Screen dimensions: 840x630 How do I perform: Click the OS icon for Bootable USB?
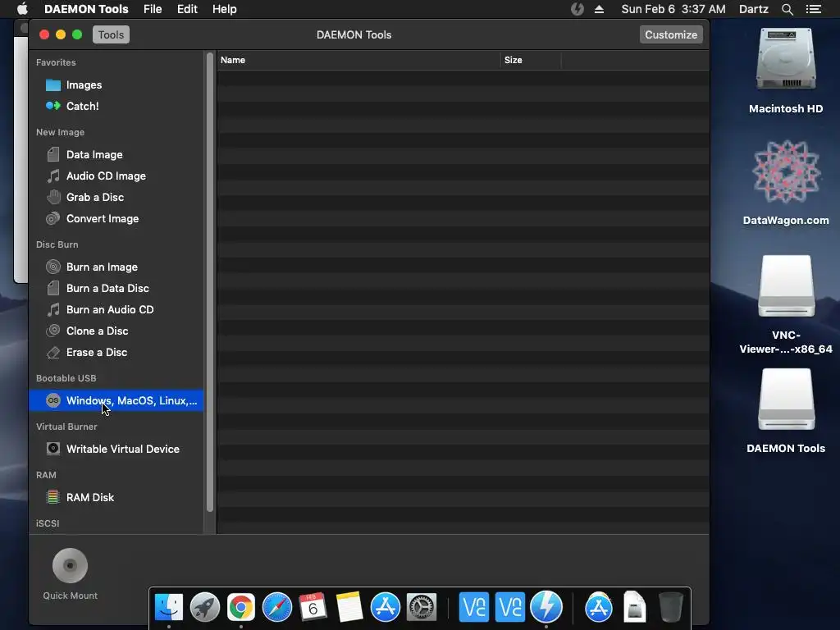[53, 400]
